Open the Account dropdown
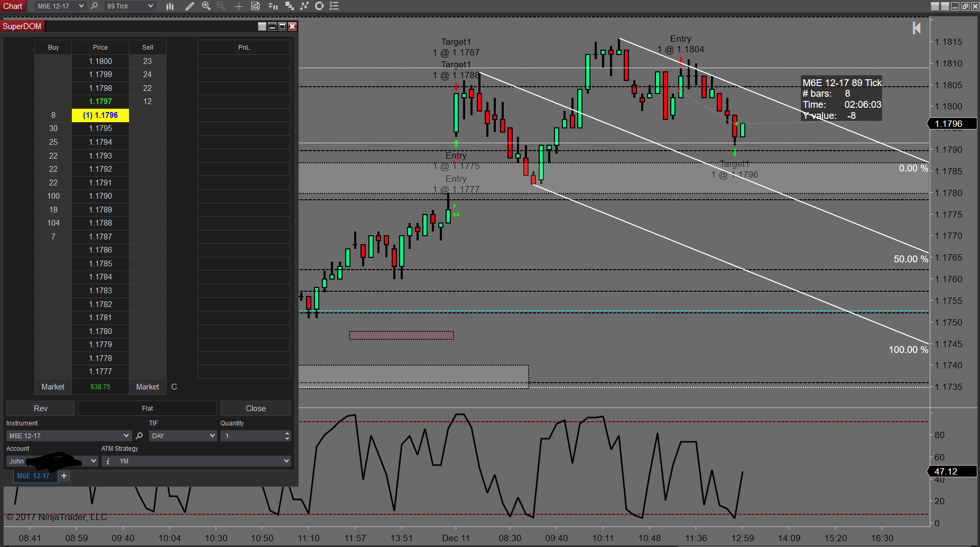This screenshot has width=980, height=547. (x=52, y=461)
